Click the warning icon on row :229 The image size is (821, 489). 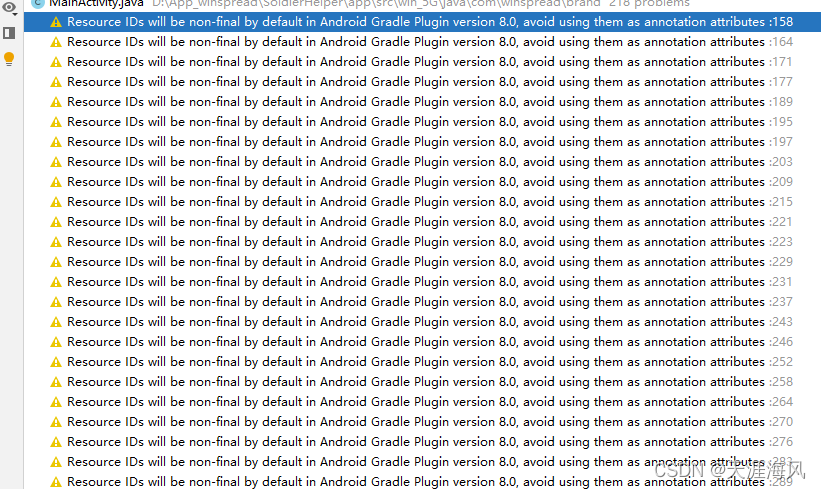coord(56,262)
